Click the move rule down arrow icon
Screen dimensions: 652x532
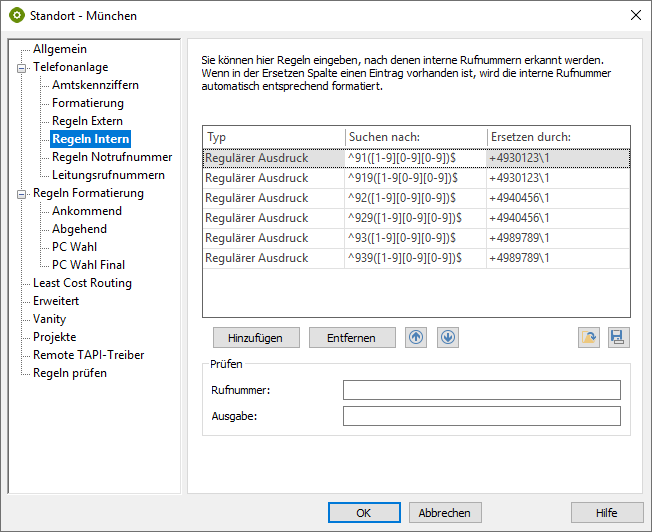pos(448,337)
